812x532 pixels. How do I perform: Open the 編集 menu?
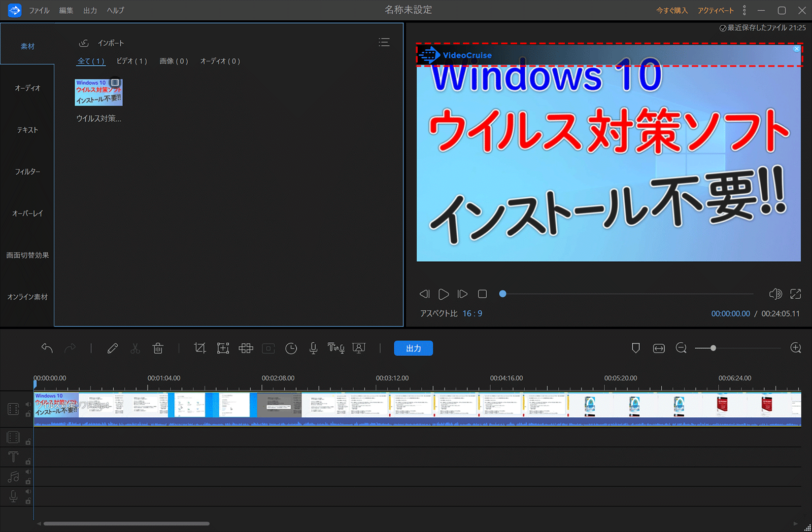[x=66, y=10]
